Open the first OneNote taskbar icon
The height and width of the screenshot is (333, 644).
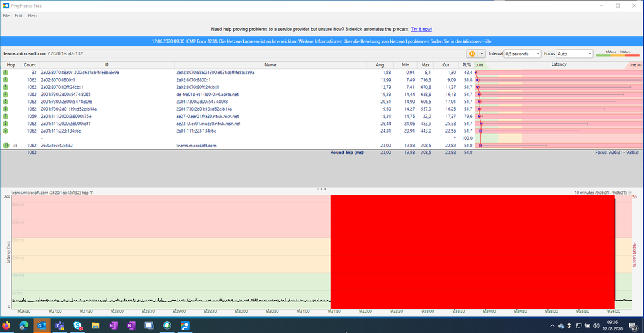113,326
